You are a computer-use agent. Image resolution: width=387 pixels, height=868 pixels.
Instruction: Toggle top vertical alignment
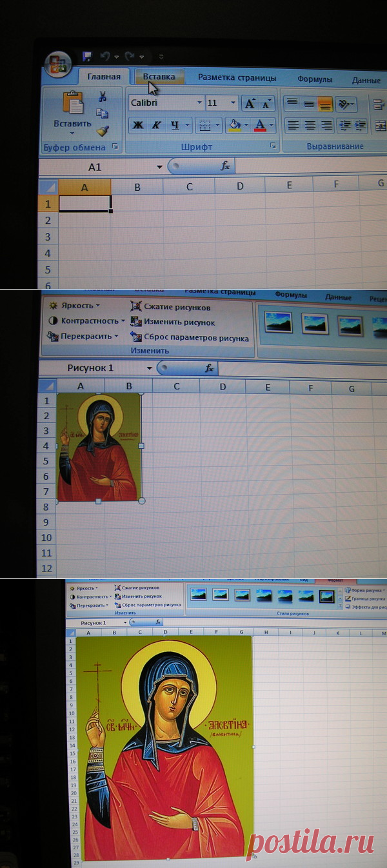click(x=292, y=103)
